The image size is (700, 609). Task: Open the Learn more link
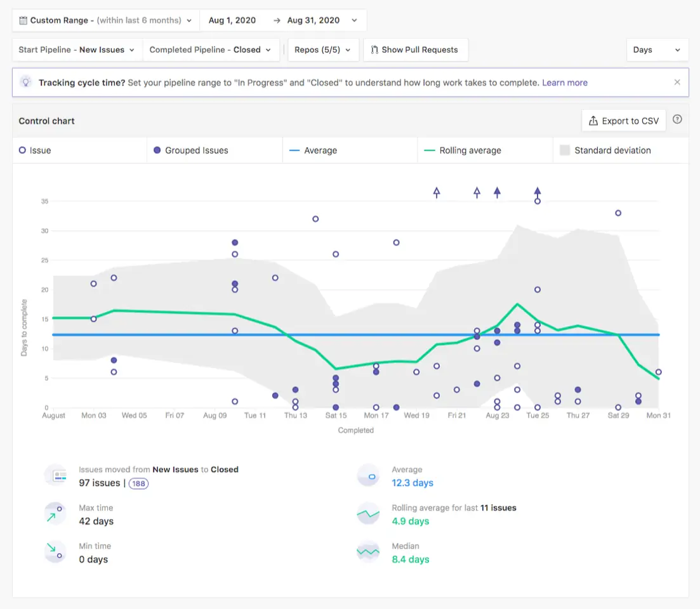pos(565,82)
